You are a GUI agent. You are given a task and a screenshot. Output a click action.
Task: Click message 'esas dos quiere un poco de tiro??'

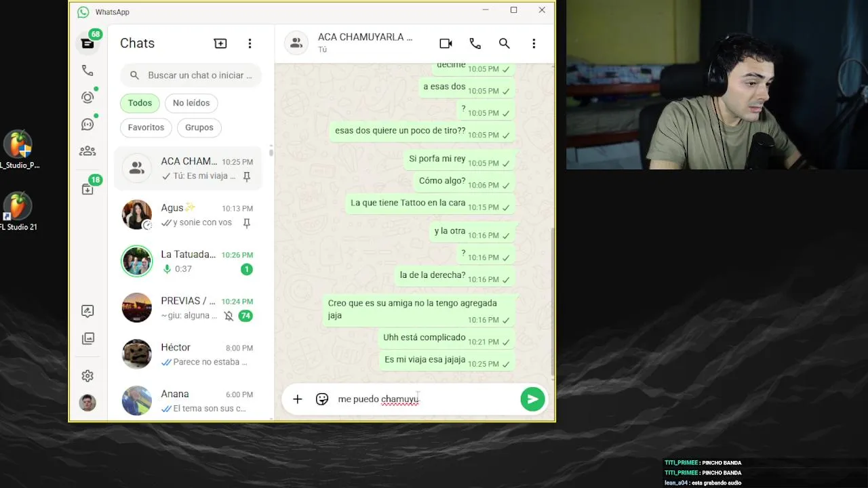tap(422, 131)
